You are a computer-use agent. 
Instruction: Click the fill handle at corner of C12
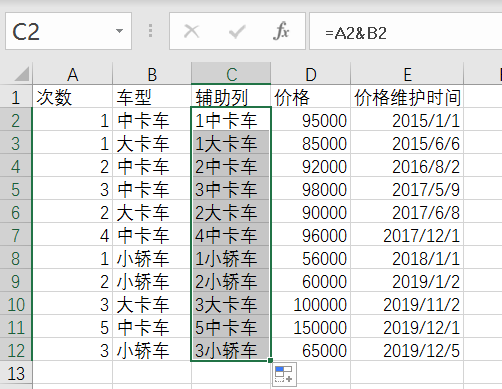click(270, 360)
